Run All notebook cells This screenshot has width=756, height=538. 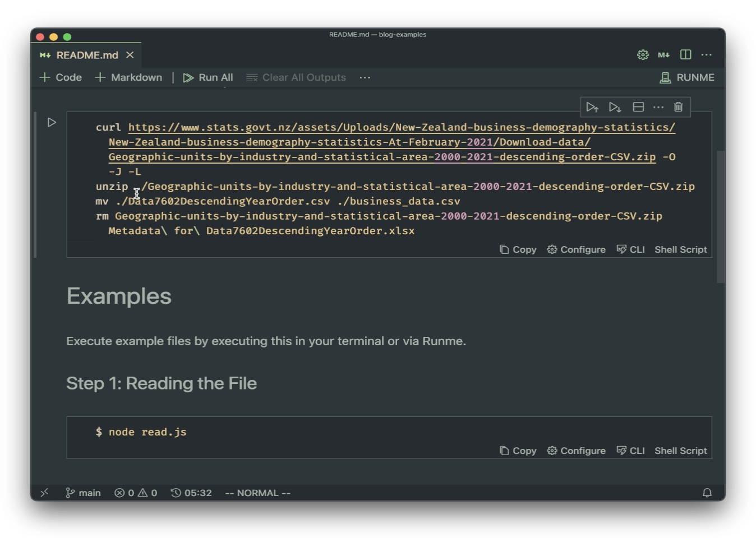(x=208, y=77)
